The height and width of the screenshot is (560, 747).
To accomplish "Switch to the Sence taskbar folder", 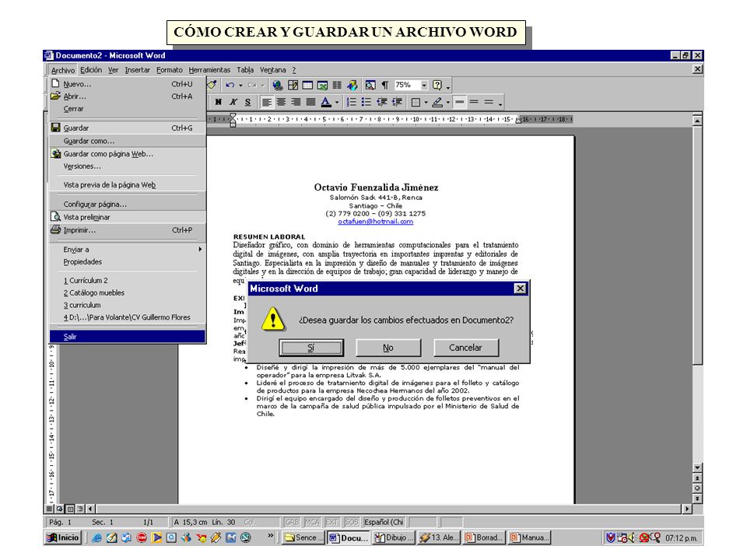I will (x=303, y=537).
